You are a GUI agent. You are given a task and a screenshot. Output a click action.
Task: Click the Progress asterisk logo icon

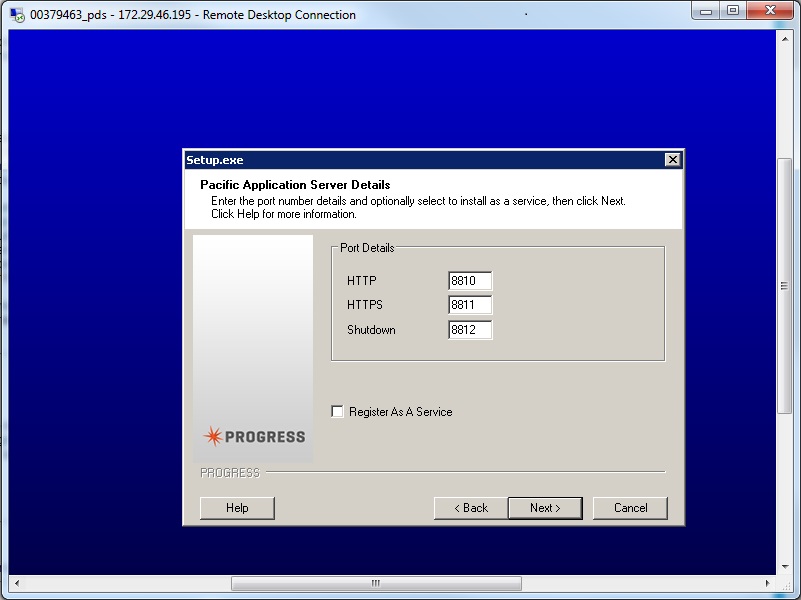click(x=213, y=435)
